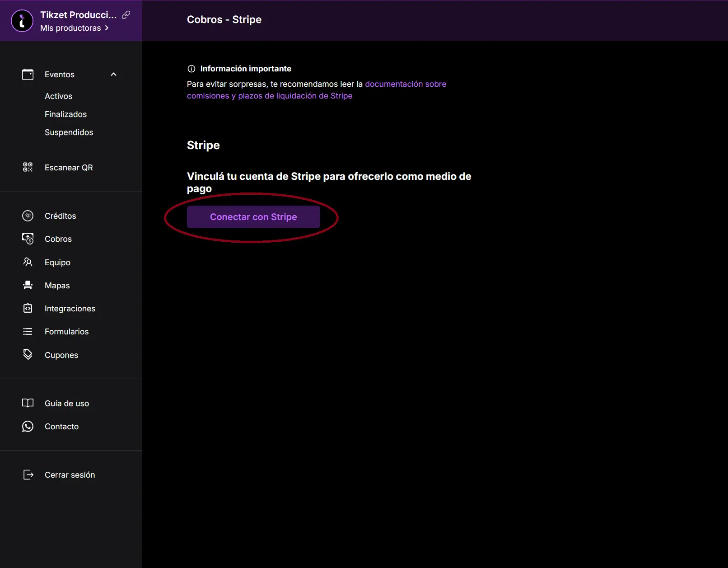
Task: Click the Escanear QR code icon
Action: coord(28,167)
